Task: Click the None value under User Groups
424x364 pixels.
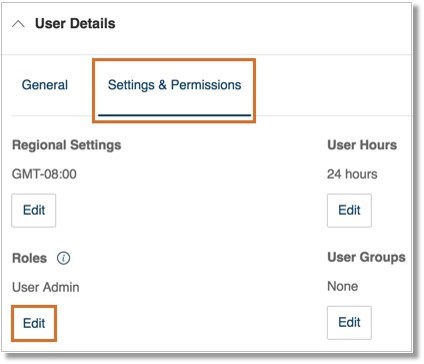Action: click(x=343, y=286)
